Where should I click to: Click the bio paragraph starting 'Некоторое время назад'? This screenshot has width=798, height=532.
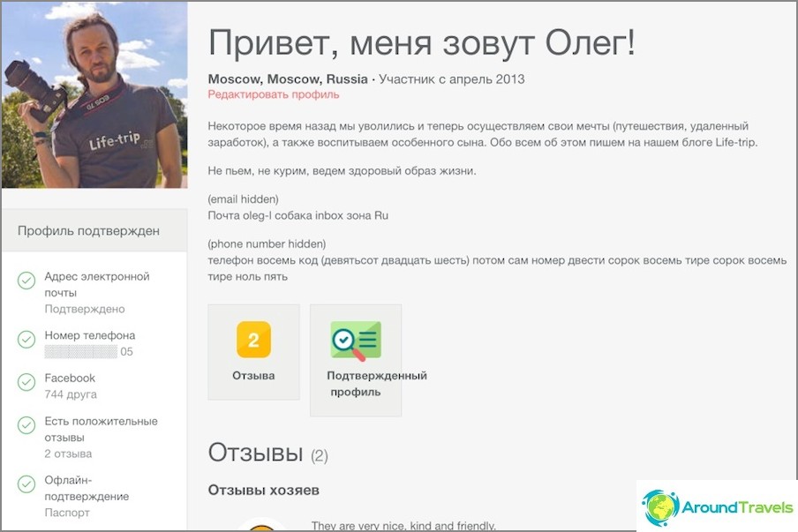(483, 134)
